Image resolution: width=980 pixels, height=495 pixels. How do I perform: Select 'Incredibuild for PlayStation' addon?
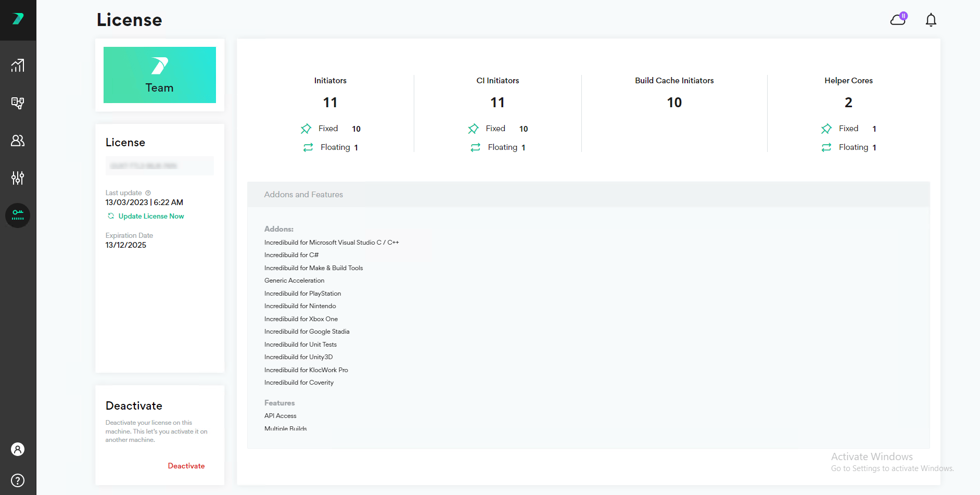[x=303, y=294]
